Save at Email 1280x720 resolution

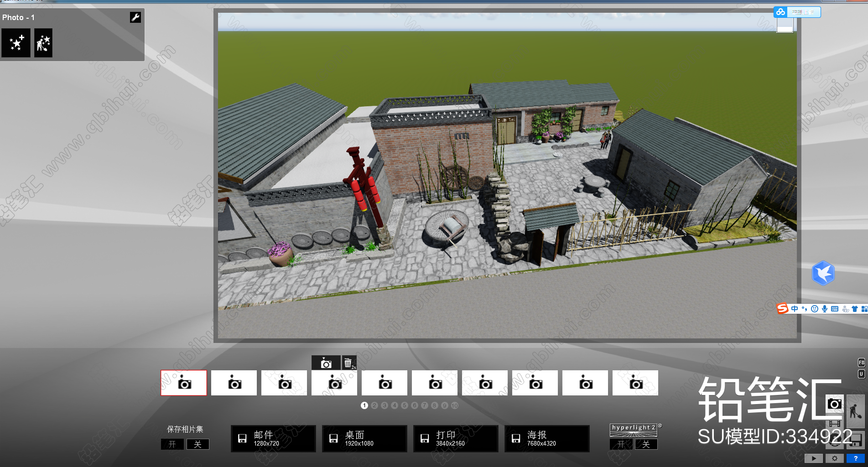[x=273, y=439]
